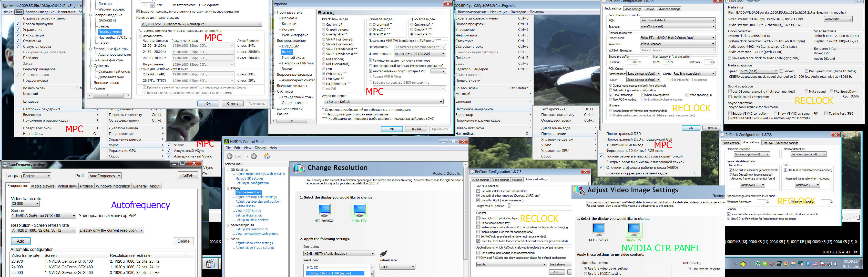Enable 'Использовать' checkbox in MPC fullscreen settings
The height and width of the screenshot is (277, 868).
pos(140,36)
